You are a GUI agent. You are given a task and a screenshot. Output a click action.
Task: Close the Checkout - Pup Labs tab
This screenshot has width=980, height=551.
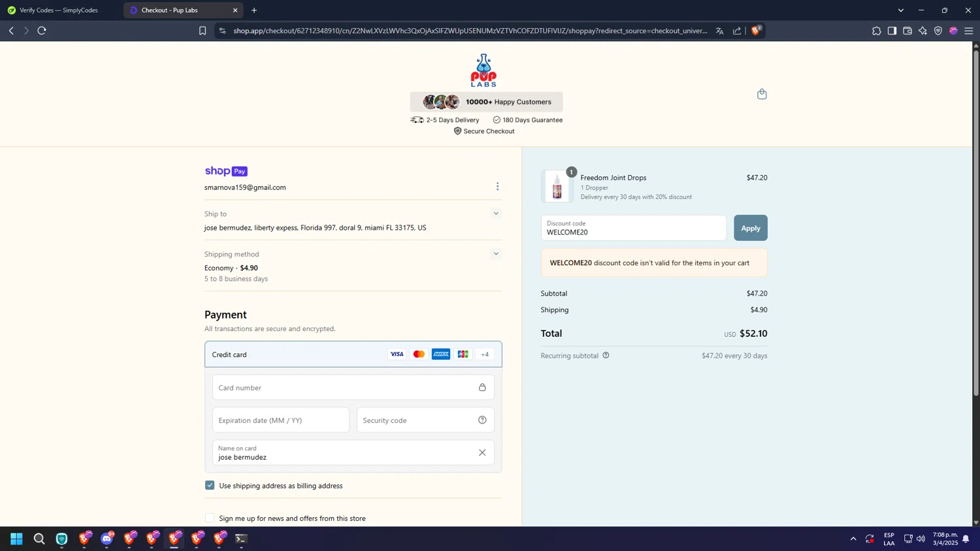coord(235,10)
